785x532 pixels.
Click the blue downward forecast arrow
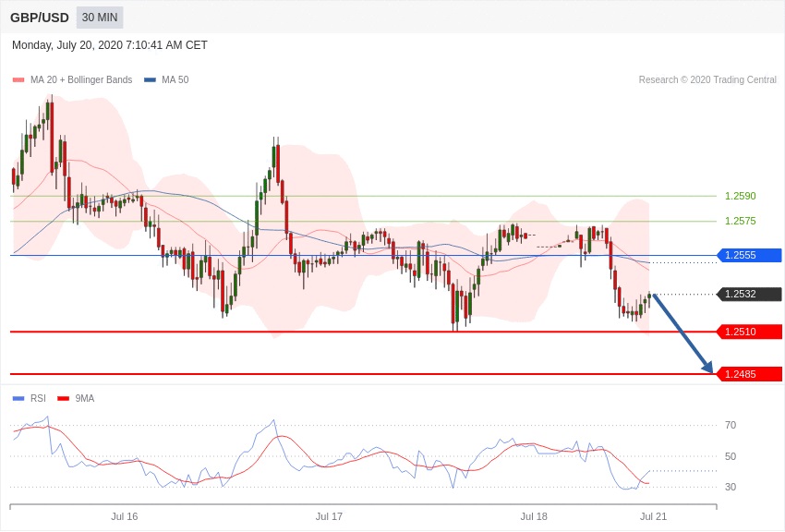tap(683, 334)
